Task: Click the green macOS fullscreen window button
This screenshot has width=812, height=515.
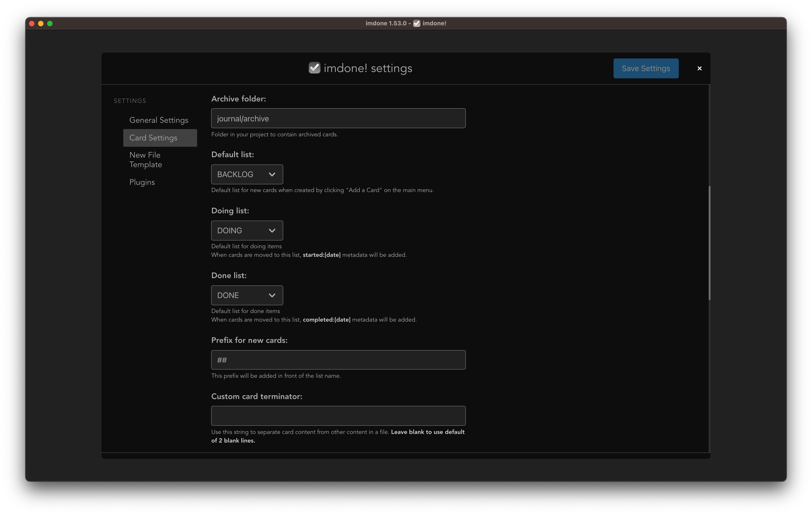Action: click(x=50, y=24)
